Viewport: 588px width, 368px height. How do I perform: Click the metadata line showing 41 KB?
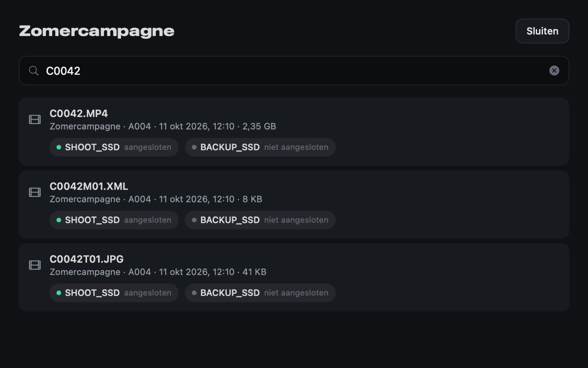pyautogui.click(x=158, y=272)
